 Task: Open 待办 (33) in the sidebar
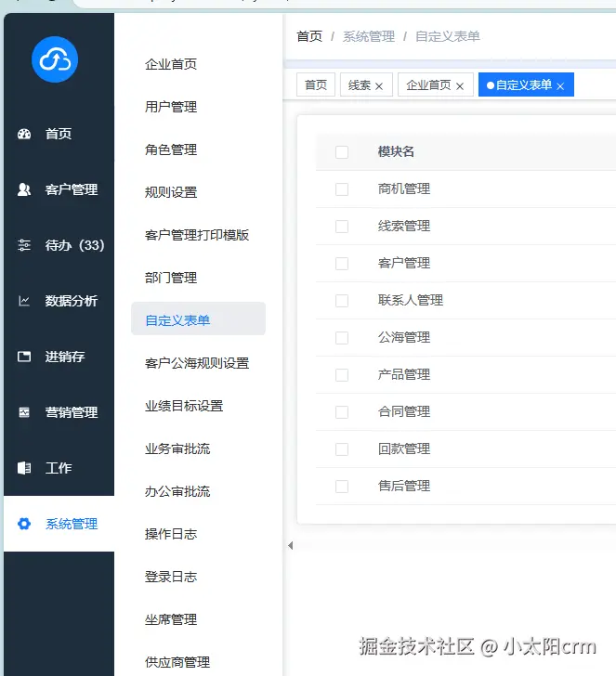point(59,245)
